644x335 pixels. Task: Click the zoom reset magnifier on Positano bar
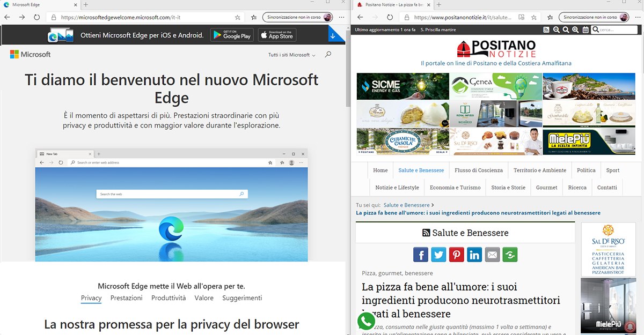coord(566,30)
